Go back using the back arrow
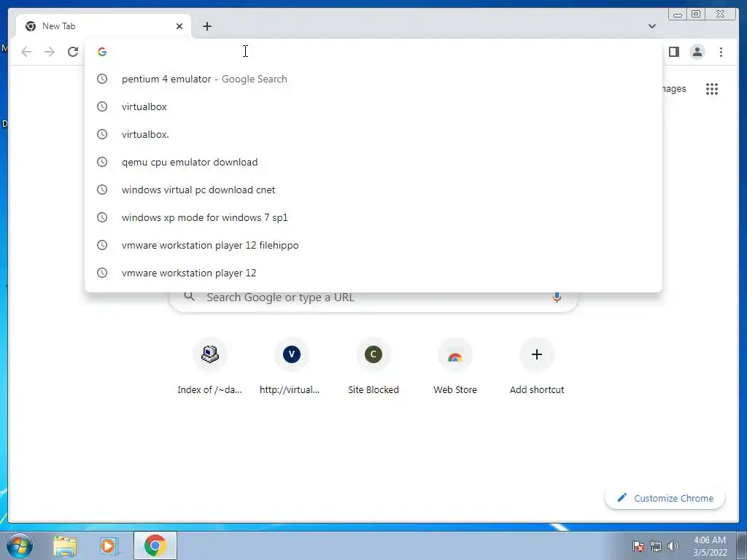The height and width of the screenshot is (560, 747). [x=26, y=52]
